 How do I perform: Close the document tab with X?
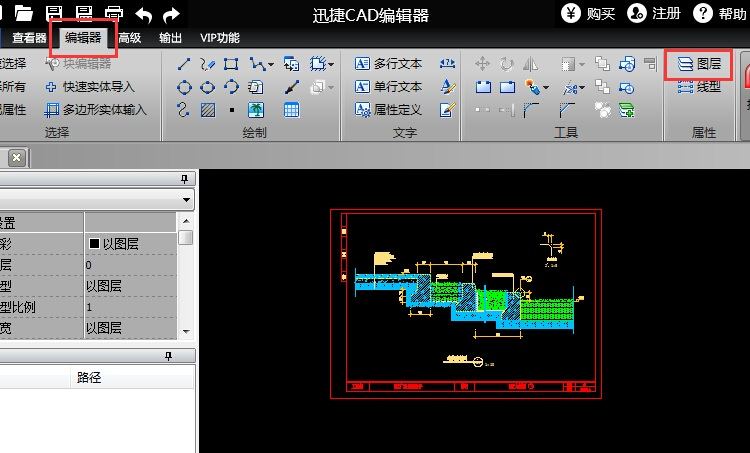17,157
